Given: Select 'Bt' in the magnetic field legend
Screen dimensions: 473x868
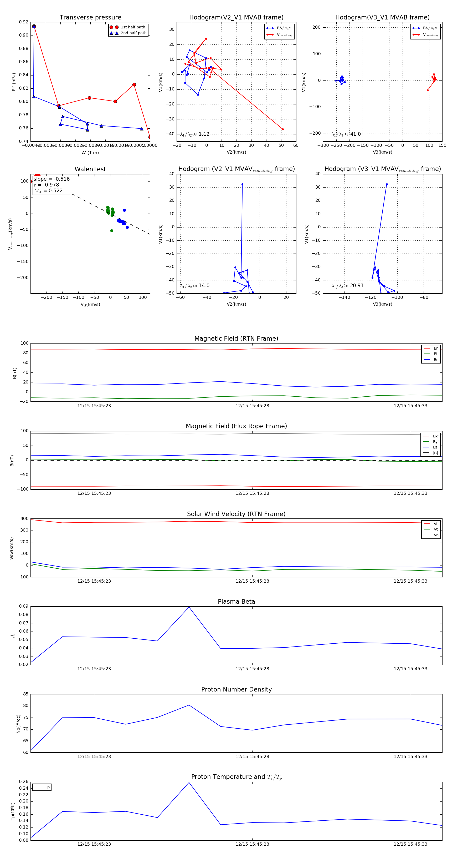Looking at the screenshot, I should pos(431,354).
